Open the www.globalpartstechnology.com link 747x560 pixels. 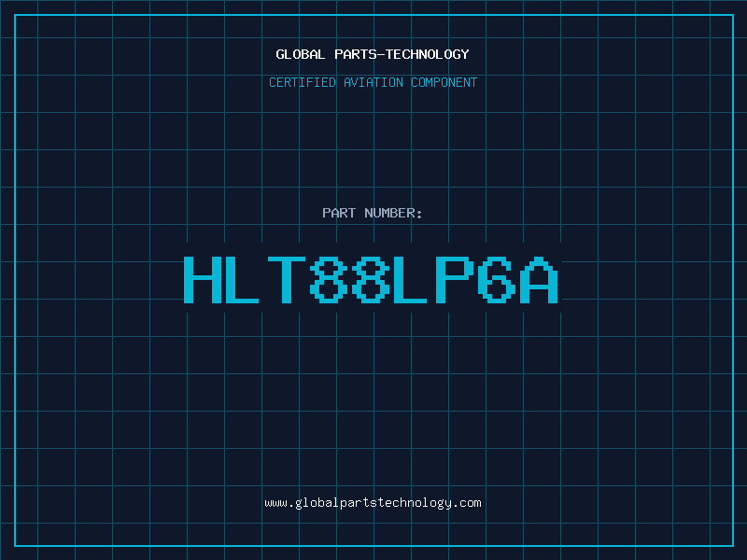click(373, 503)
